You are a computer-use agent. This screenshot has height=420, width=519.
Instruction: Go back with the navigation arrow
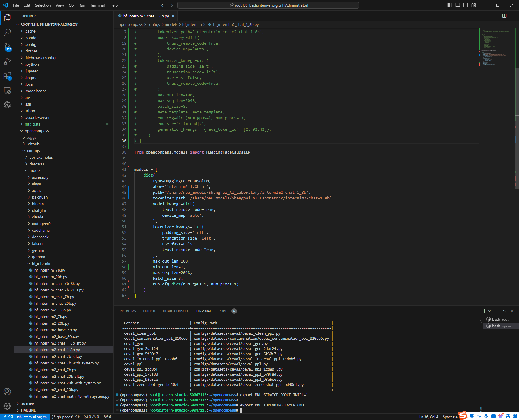163,5
